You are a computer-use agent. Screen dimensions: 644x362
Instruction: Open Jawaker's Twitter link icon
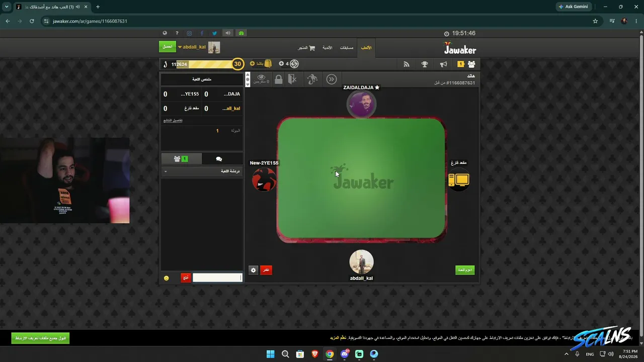(214, 33)
